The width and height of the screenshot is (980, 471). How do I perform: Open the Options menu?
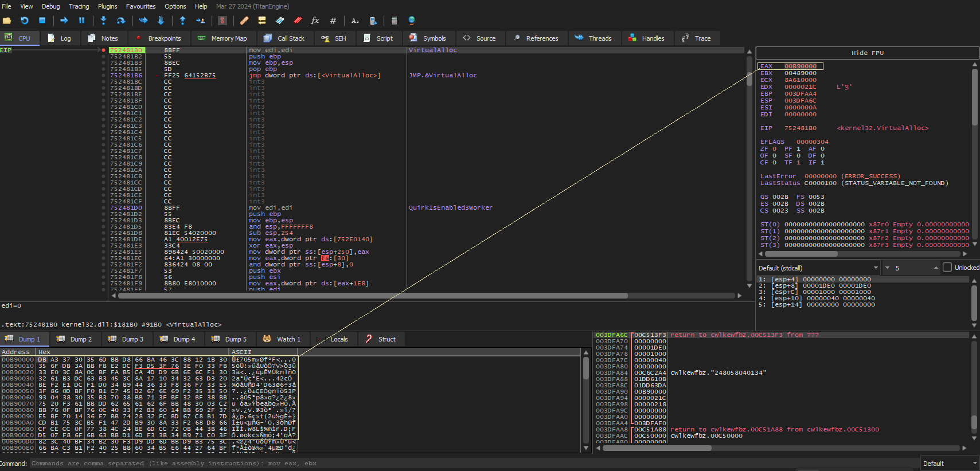click(175, 6)
